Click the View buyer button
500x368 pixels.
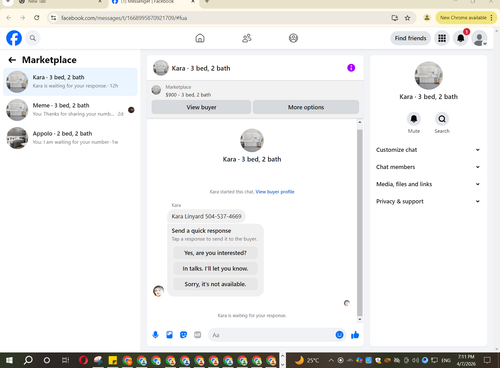201,107
